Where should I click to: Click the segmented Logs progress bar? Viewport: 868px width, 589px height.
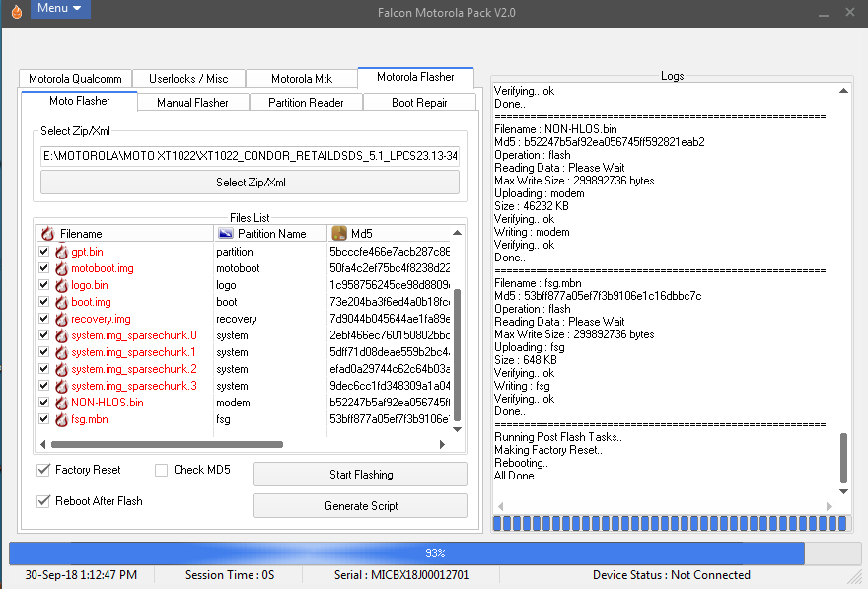670,524
